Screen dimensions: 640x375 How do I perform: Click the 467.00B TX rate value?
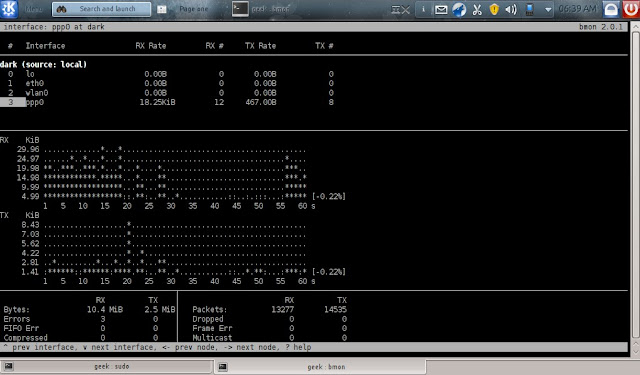pyautogui.click(x=261, y=102)
